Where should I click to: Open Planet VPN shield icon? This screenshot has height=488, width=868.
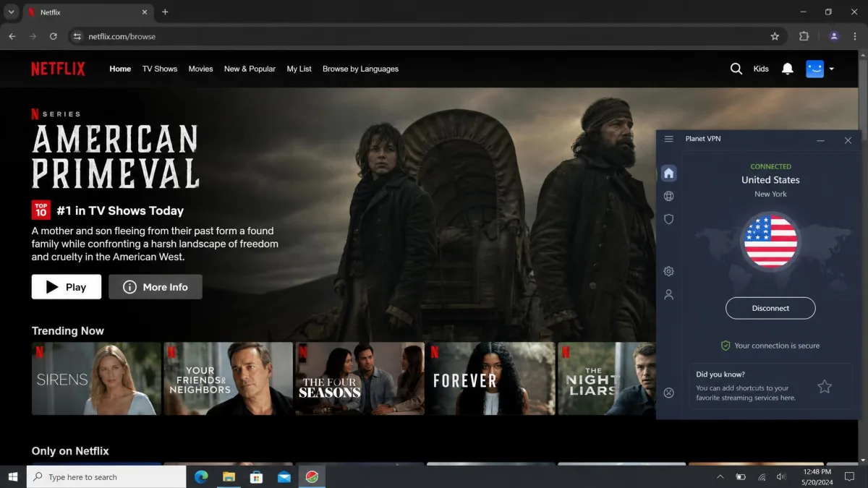point(669,219)
